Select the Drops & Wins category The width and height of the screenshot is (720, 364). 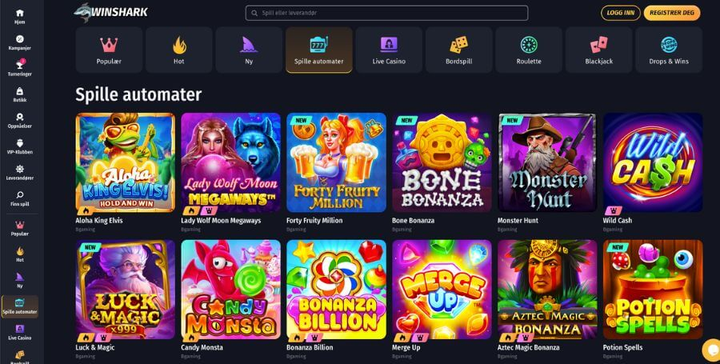point(669,50)
